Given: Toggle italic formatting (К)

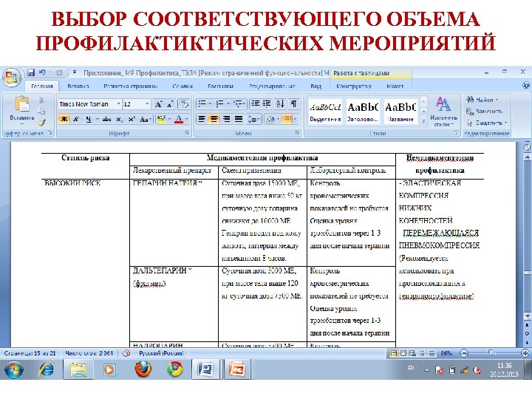Looking at the screenshot, I should coord(76,119).
